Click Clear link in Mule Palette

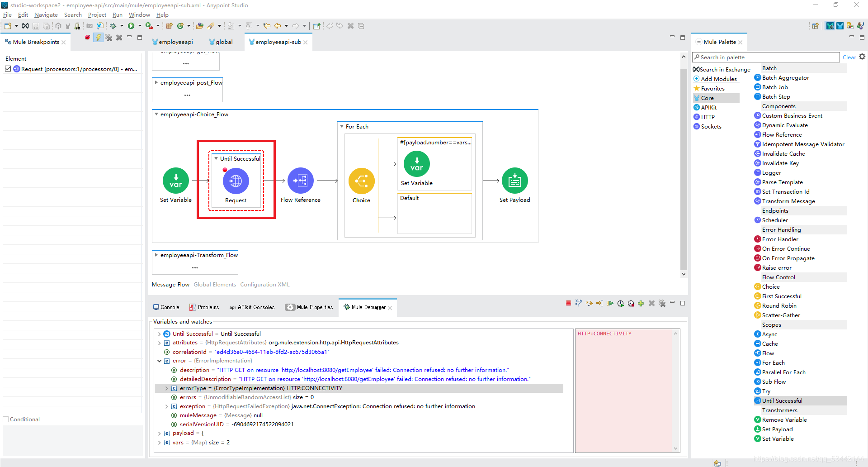[x=849, y=57]
